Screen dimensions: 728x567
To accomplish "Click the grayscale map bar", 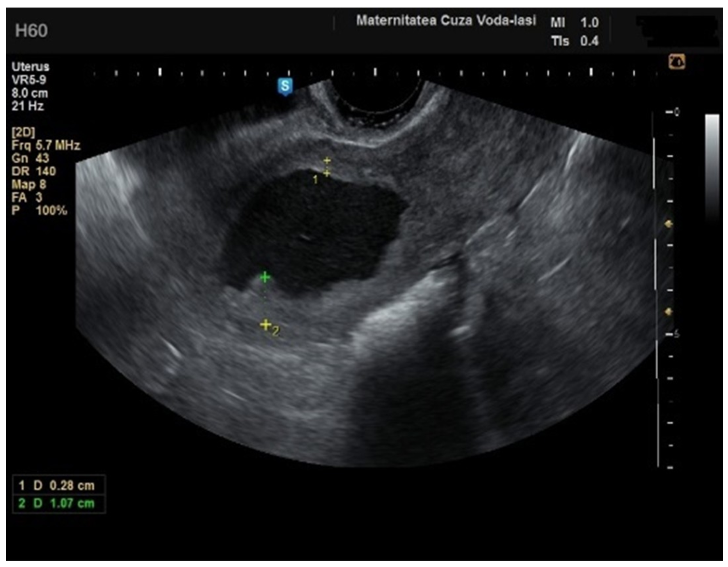I will click(x=712, y=167).
